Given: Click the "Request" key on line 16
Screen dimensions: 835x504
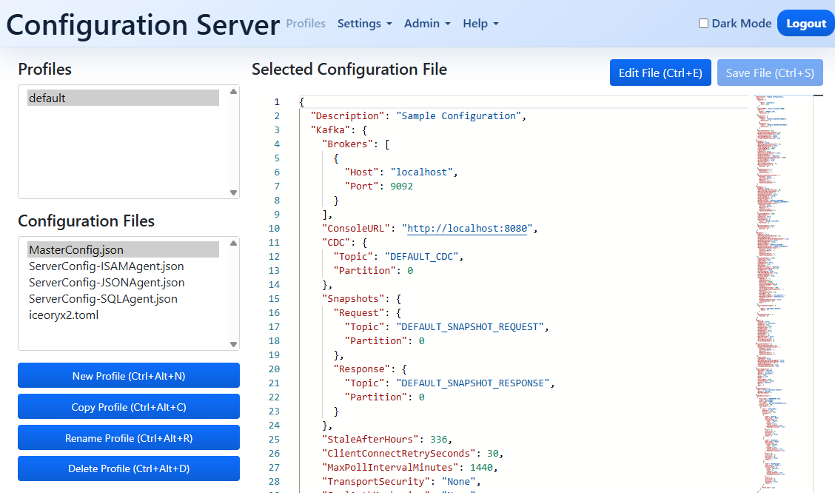Looking at the screenshot, I should [x=359, y=312].
